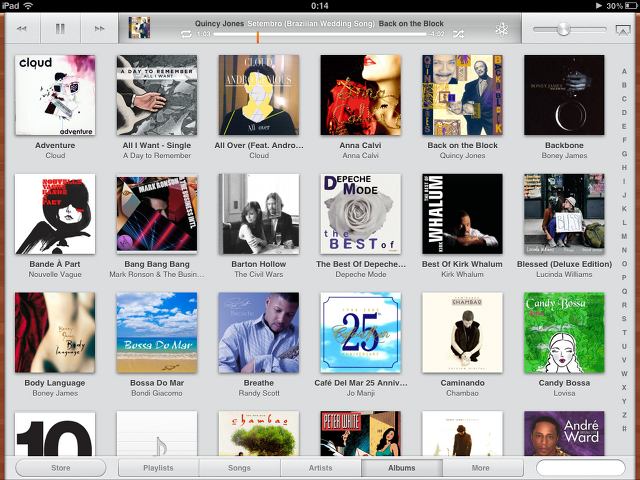Tap the Genius atom icon
The width and height of the screenshot is (640, 480).
[x=502, y=29]
